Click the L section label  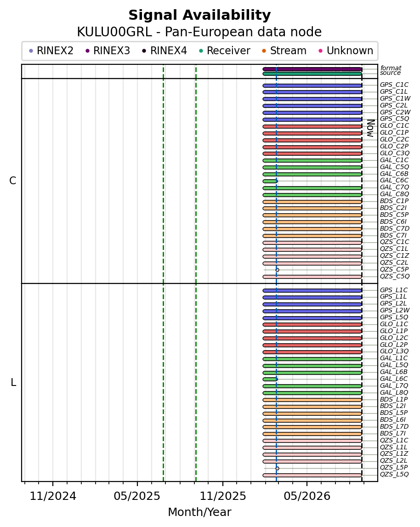point(13,382)
